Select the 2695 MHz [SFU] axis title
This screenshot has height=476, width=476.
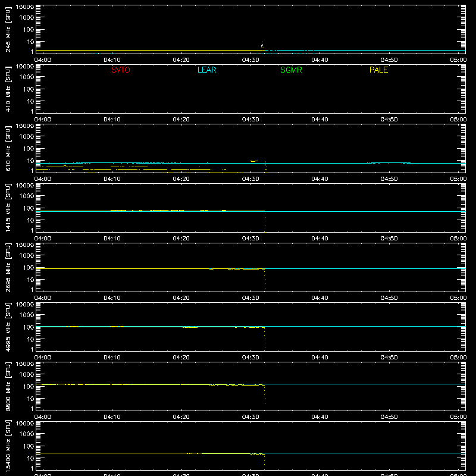pos(8,267)
